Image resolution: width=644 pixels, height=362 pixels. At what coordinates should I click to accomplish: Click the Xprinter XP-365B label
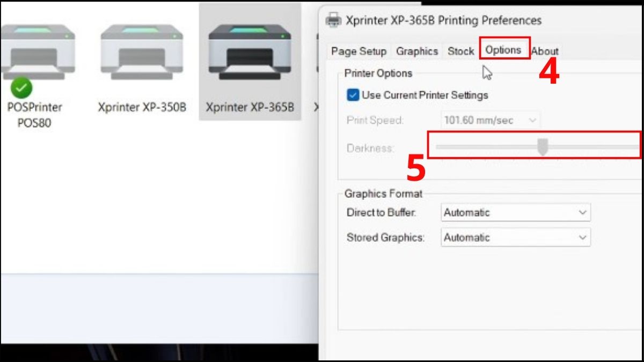pos(250,107)
